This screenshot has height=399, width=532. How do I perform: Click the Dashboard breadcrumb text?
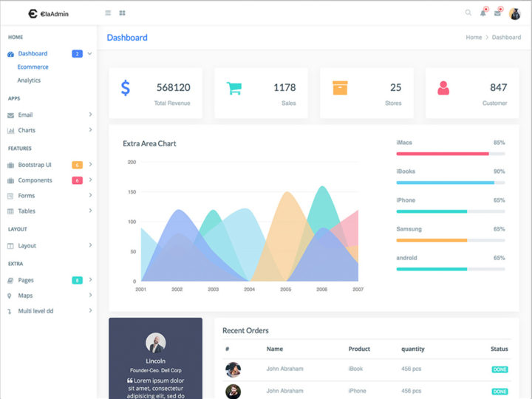pyautogui.click(x=506, y=38)
